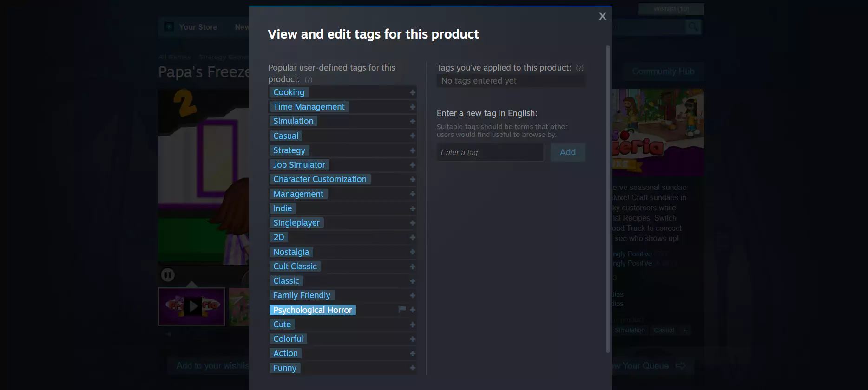
Task: Close the tags dialog with X
Action: [x=603, y=16]
